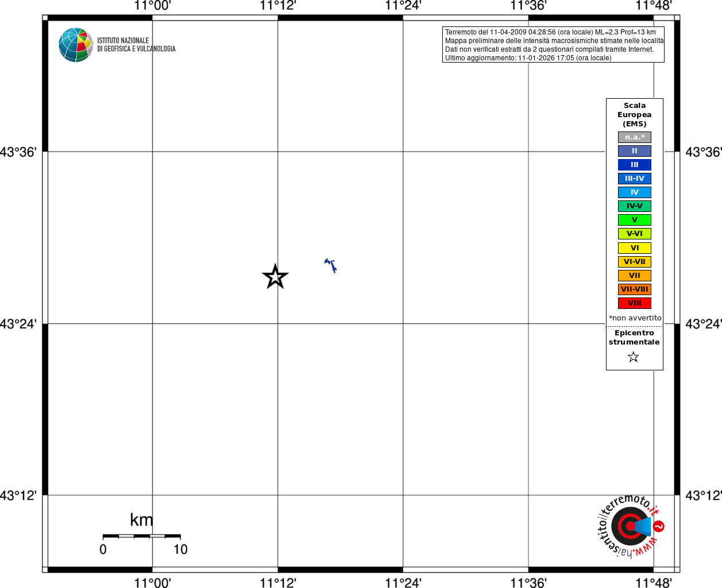Click the 'Epicentro strumentale' legend label
This screenshot has height=588, width=722.
pyautogui.click(x=634, y=338)
